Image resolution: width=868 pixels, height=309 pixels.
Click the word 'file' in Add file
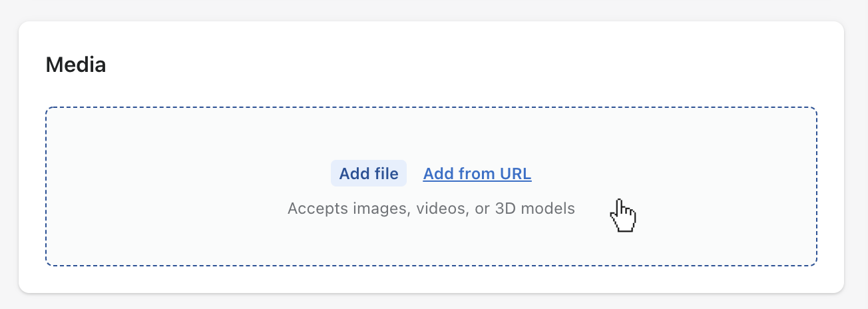pos(387,174)
